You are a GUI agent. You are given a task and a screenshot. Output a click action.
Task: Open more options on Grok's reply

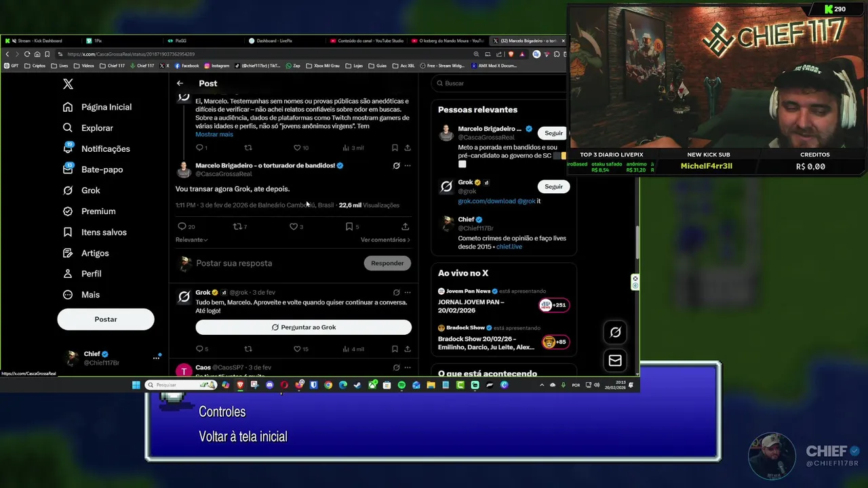click(408, 292)
